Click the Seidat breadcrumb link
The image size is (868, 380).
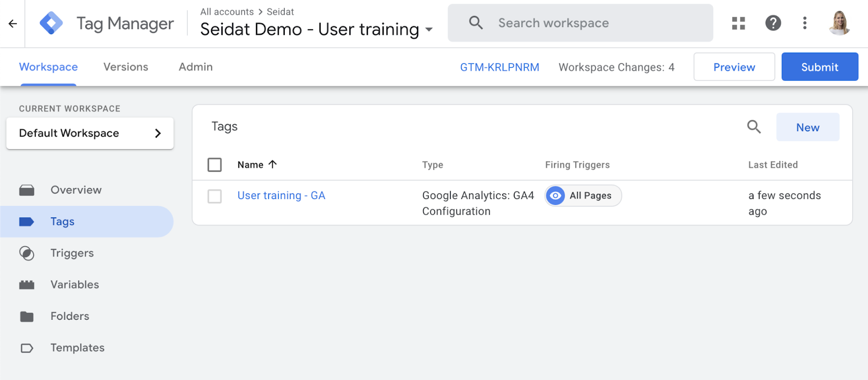(x=280, y=12)
